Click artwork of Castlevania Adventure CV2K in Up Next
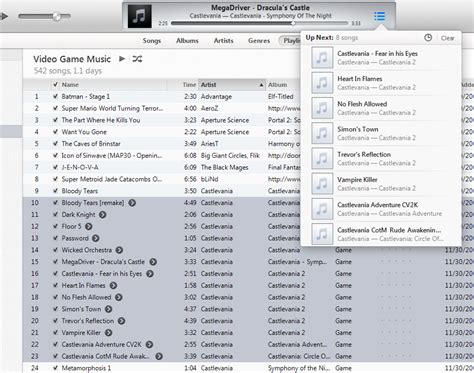 coord(322,209)
